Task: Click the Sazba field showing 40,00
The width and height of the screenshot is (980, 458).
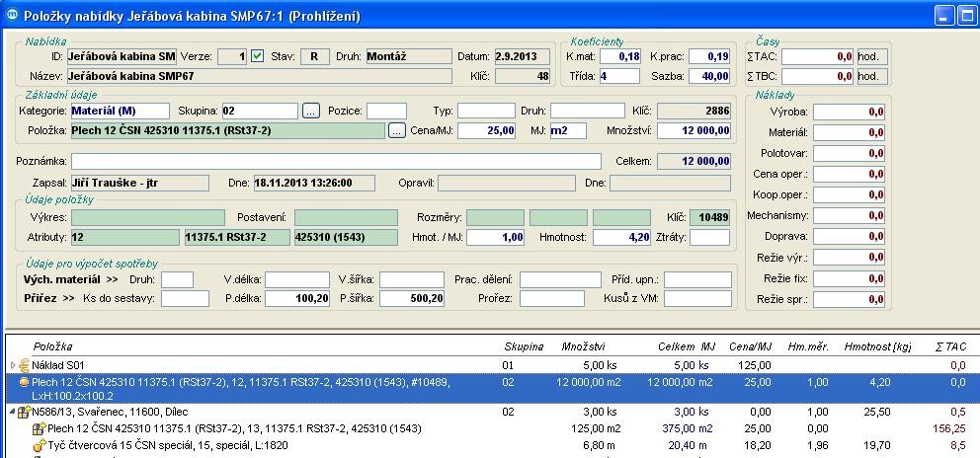Action: 709,76
